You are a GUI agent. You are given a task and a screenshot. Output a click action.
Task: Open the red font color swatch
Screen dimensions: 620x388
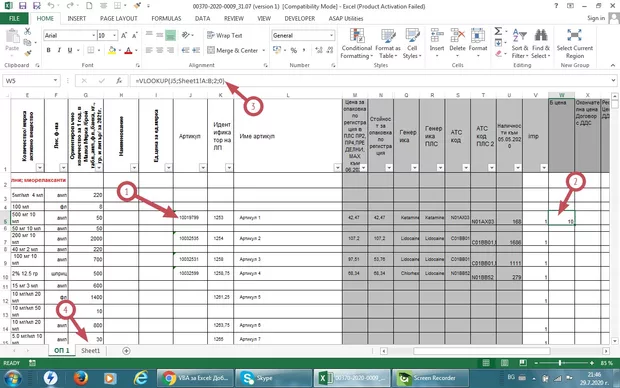pos(128,51)
